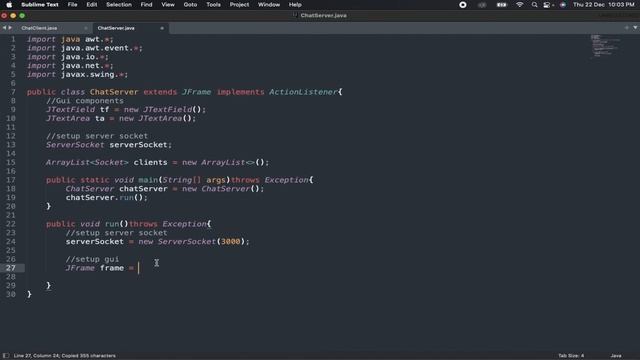Click the date and time display
Viewport: 640px width, 360px height.
pos(603,5)
